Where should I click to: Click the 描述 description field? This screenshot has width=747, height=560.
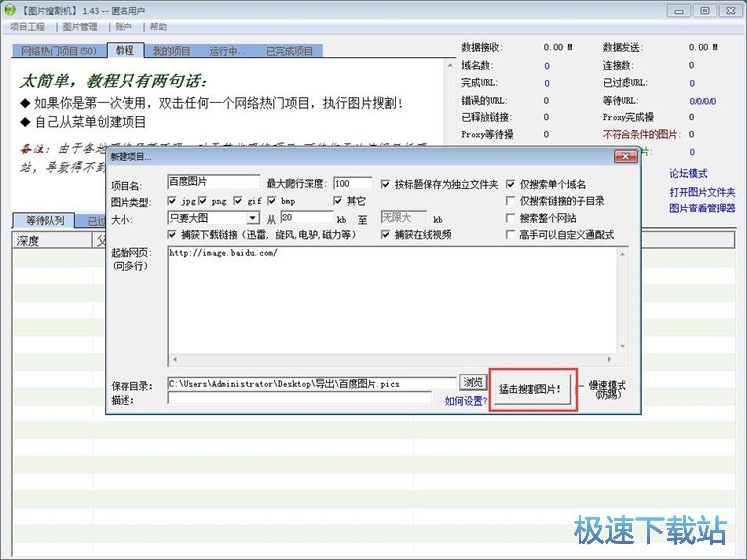tap(300, 398)
